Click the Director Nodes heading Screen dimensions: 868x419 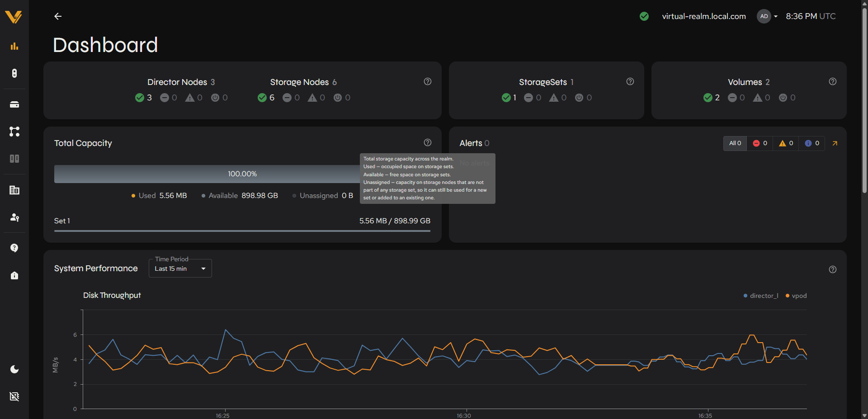(177, 82)
